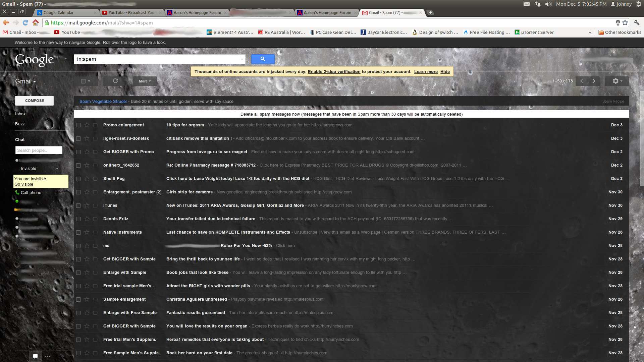
Task: Open the Gmail settings gear menu
Action: [617, 81]
